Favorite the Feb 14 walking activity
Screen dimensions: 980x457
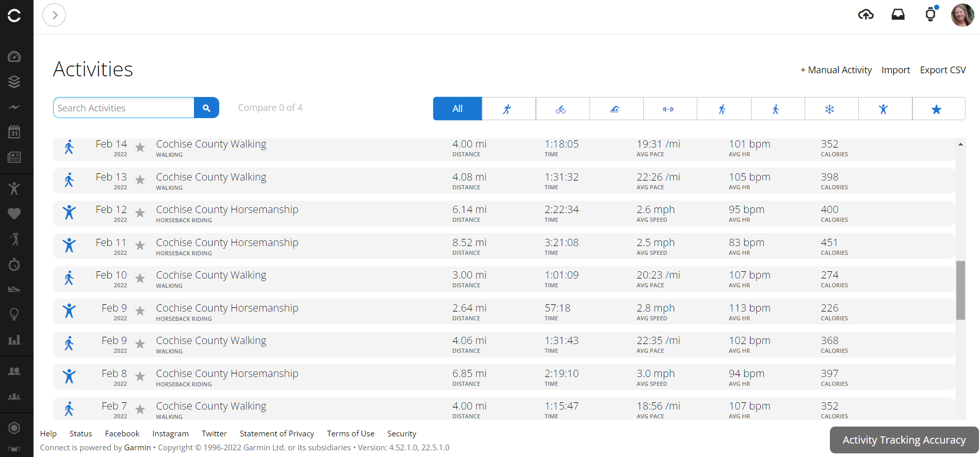pos(140,148)
